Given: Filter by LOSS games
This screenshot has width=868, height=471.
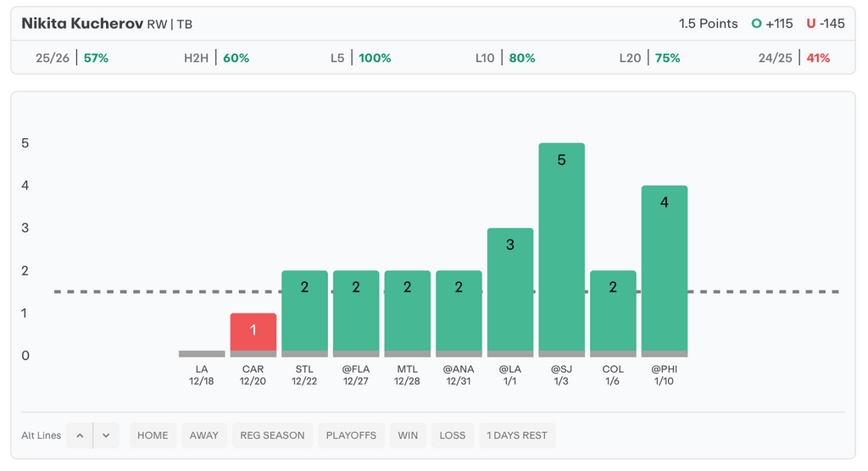Looking at the screenshot, I should pos(452,435).
